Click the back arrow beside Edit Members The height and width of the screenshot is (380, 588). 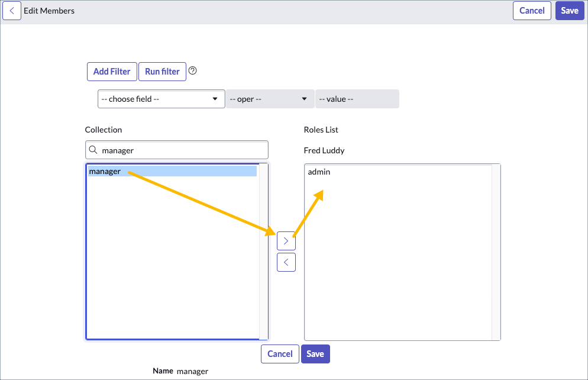click(x=12, y=11)
